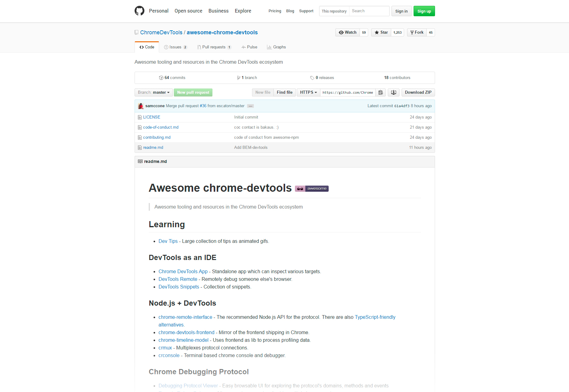Open the watchers count 59
The image size is (569, 392).
click(x=364, y=32)
